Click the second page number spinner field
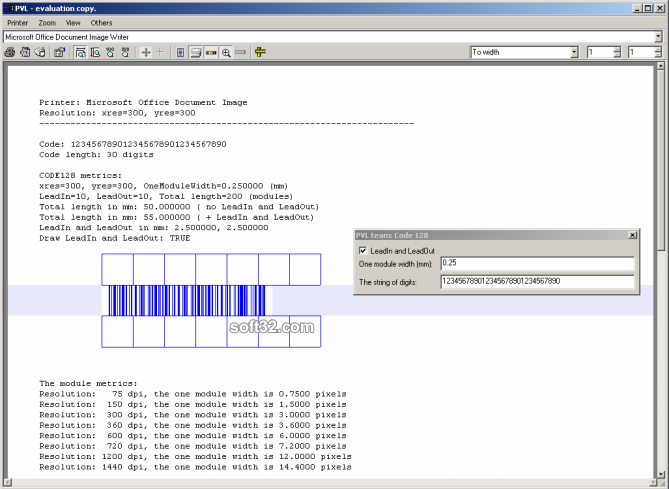Viewport: 669px width, 489px height. 641,52
